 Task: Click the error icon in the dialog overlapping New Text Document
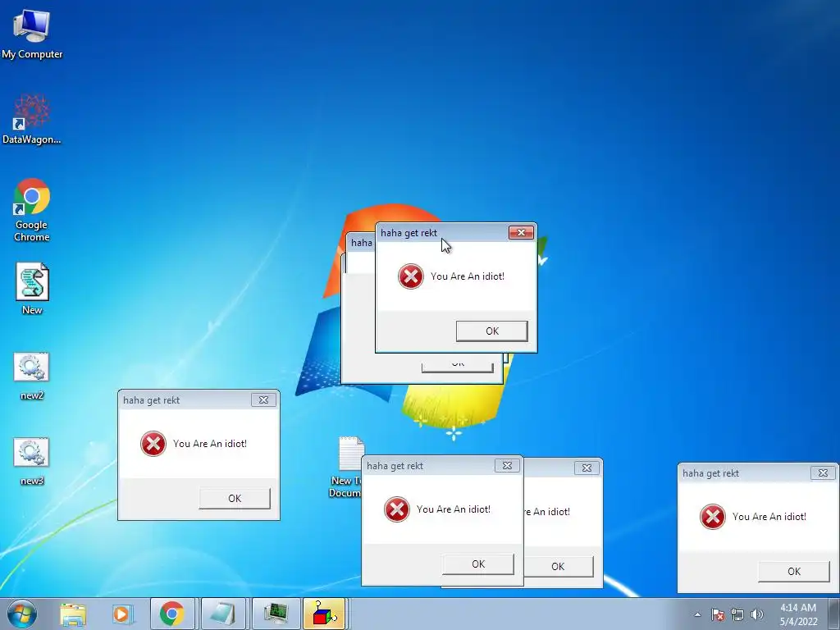click(397, 509)
